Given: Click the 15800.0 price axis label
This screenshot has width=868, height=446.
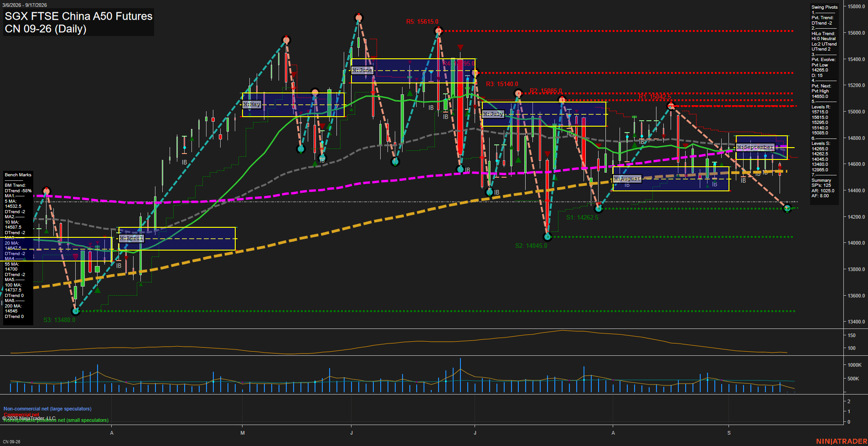Looking at the screenshot, I should tap(856, 6).
